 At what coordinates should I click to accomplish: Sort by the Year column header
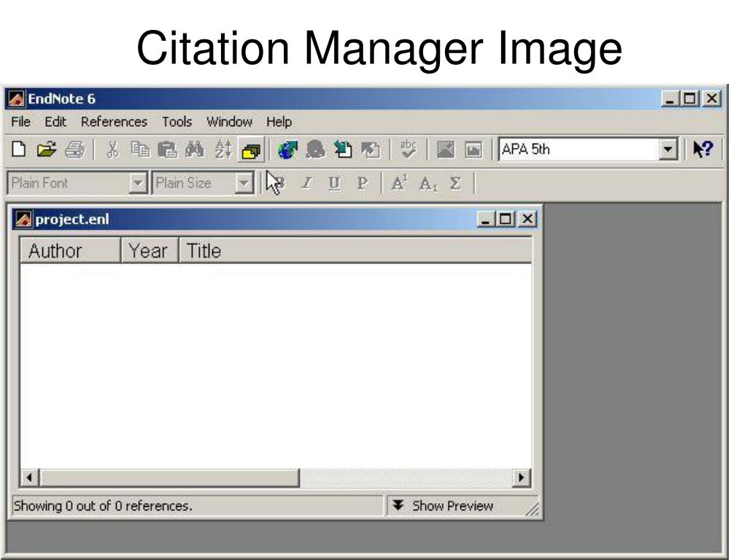click(150, 251)
